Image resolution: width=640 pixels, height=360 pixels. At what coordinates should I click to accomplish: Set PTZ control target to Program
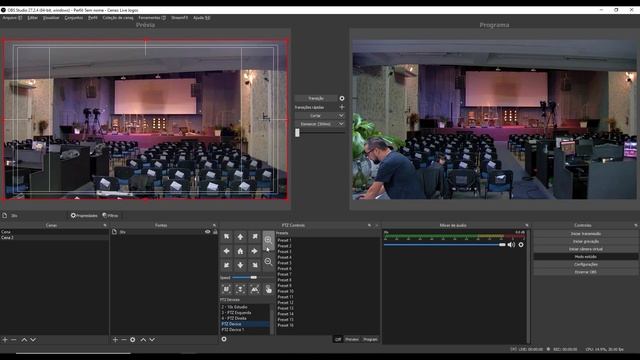[370, 340]
